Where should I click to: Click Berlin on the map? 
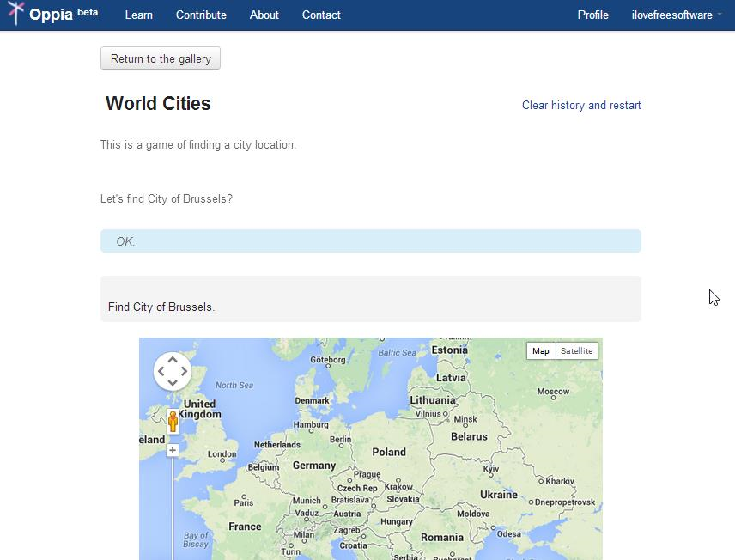click(x=340, y=440)
